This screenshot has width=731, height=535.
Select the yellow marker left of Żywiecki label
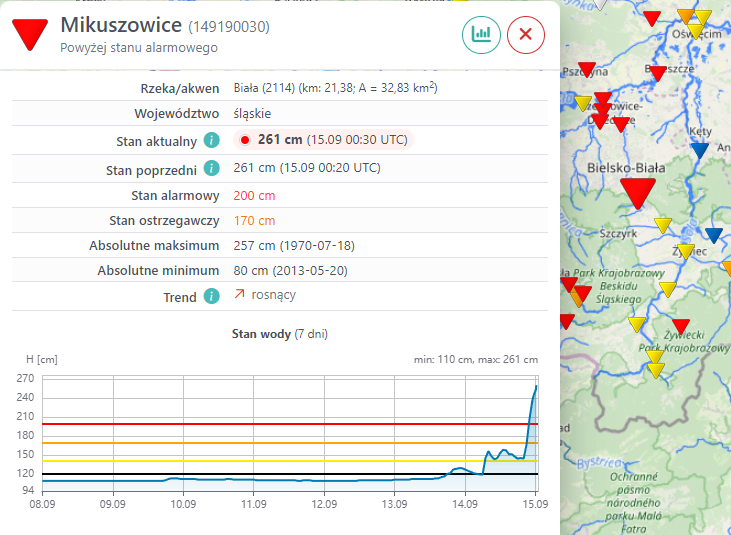637,324
